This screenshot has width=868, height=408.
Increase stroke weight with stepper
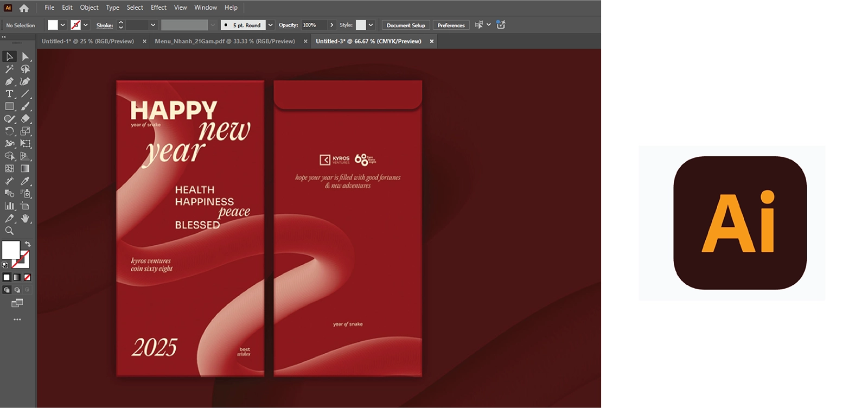[121, 23]
